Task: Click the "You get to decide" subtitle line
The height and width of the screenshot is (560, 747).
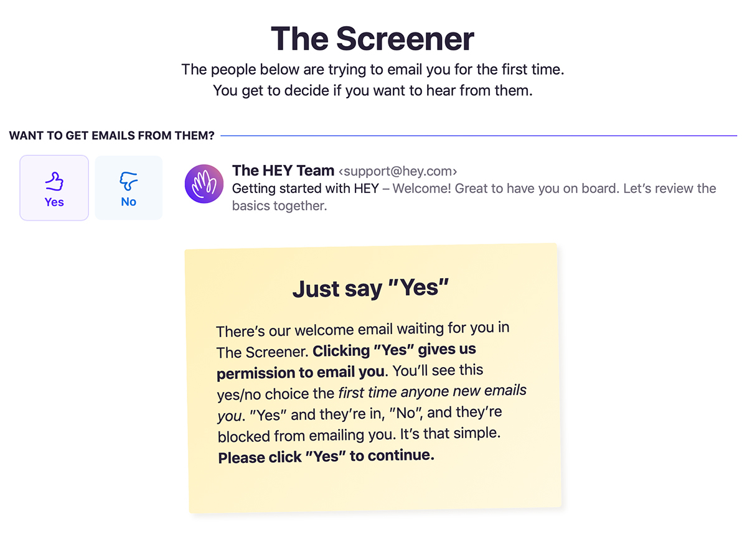Action: [373, 91]
